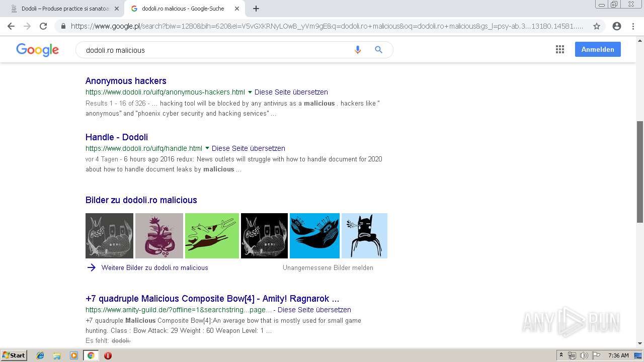Open the Malicious Composite Bow Amity result
This screenshot has height=362, width=644.
point(212,299)
